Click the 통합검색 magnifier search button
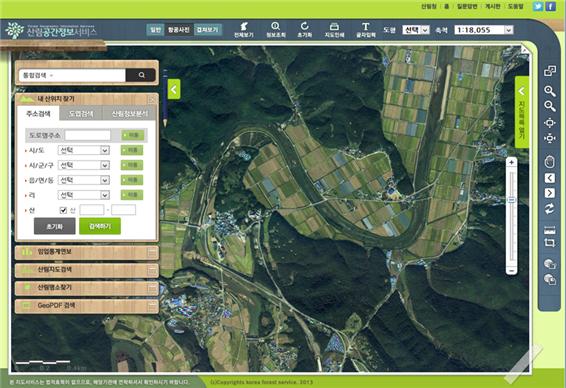 [x=141, y=75]
